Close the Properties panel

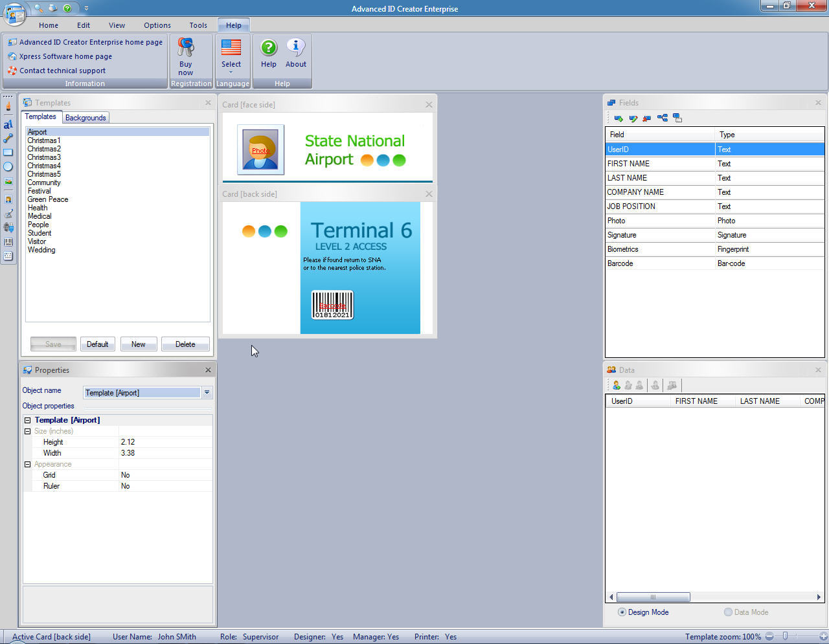tap(208, 370)
